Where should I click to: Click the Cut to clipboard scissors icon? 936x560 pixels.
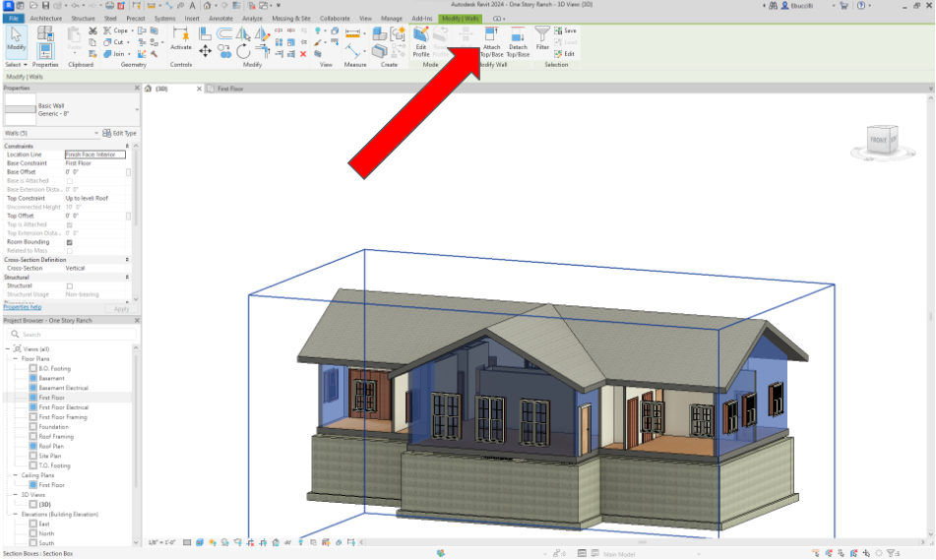(93, 31)
